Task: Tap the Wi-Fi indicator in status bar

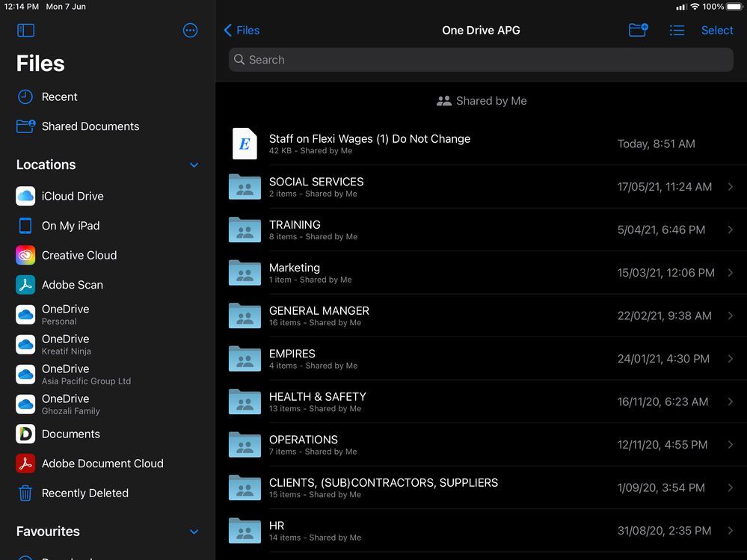Action: point(695,7)
